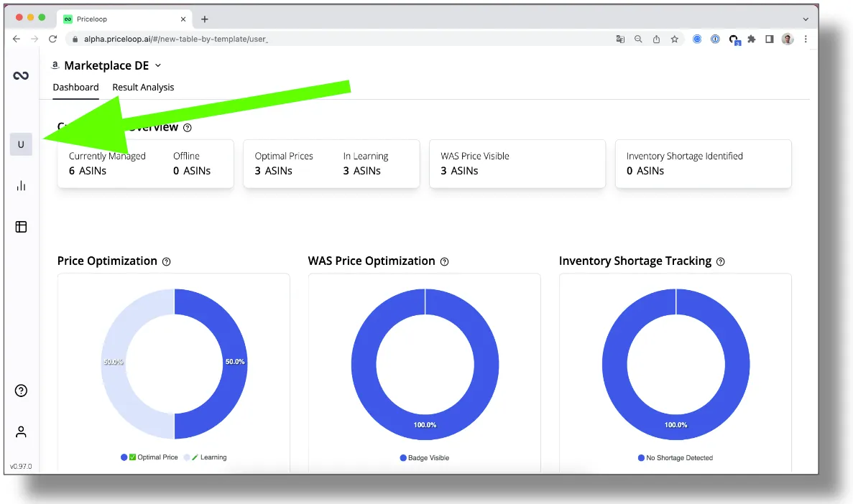Click the Priceloop infinity logo in sidebar
853x504 pixels.
[x=21, y=75]
